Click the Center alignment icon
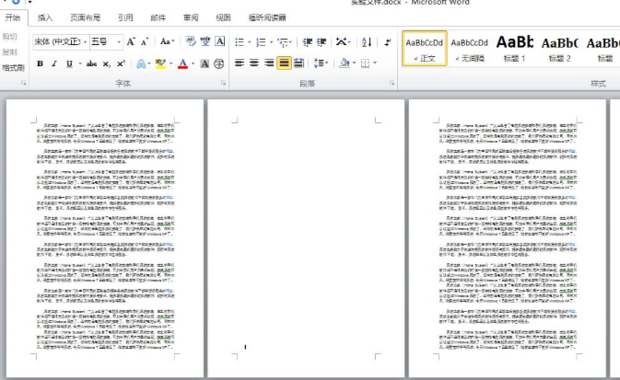620x380 pixels. [x=254, y=63]
